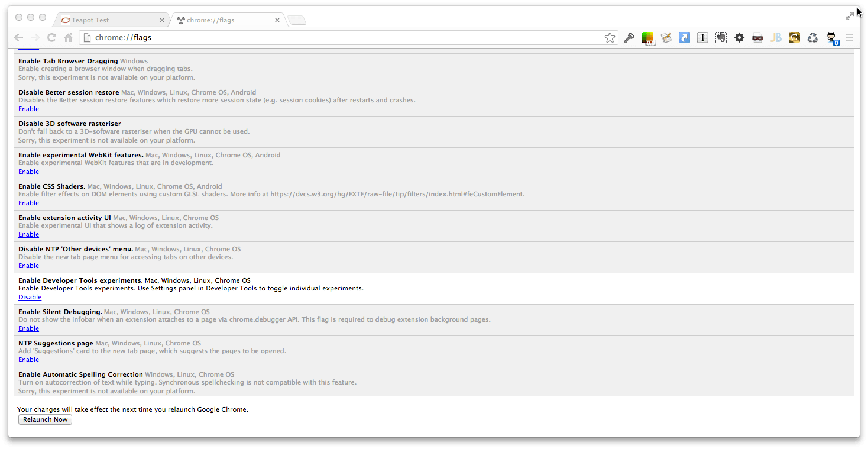Enable Disable Better session restore flag

pos(28,109)
